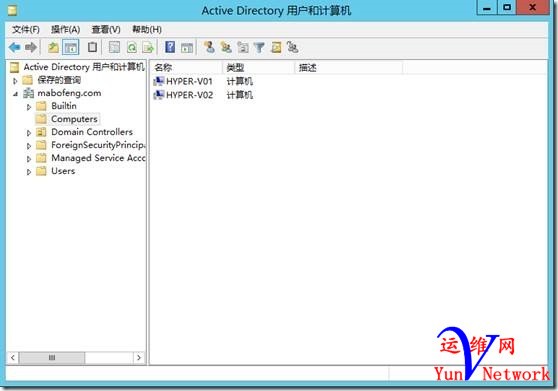Select the root Active Directory 用户和计算机 node
The height and width of the screenshot is (391, 558).
84,67
